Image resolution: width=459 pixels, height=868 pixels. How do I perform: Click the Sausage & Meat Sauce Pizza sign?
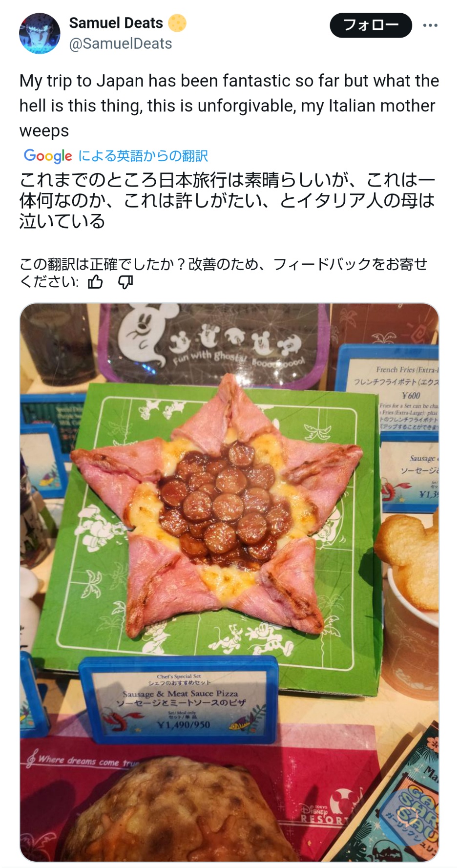[180, 700]
